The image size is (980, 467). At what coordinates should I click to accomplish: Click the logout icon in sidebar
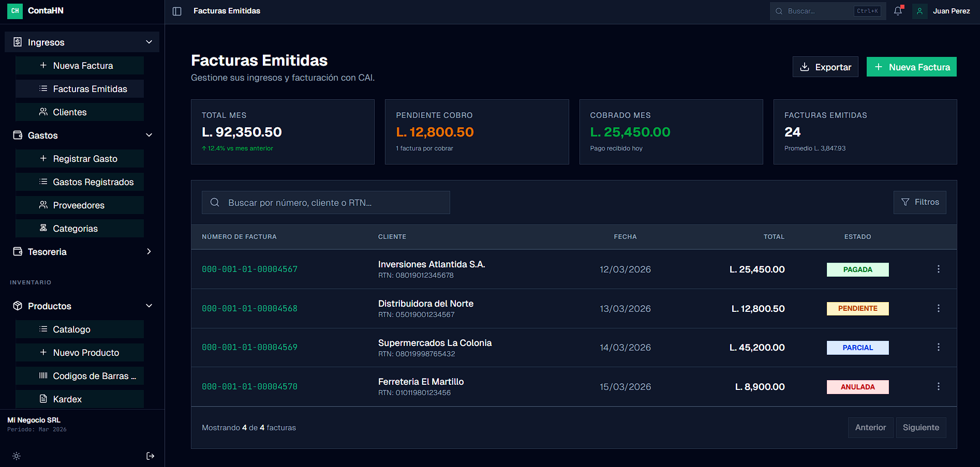tap(150, 456)
